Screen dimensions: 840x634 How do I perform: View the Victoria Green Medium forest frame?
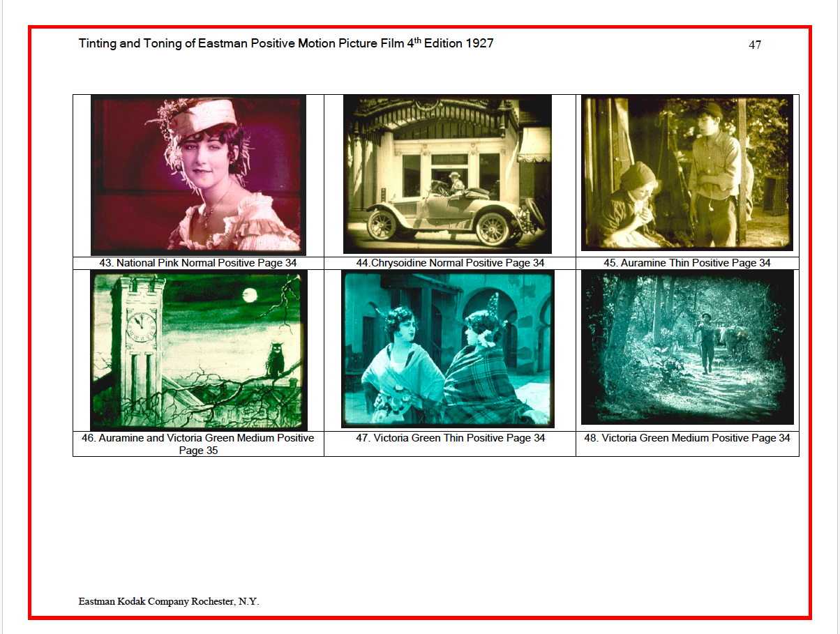pos(687,347)
